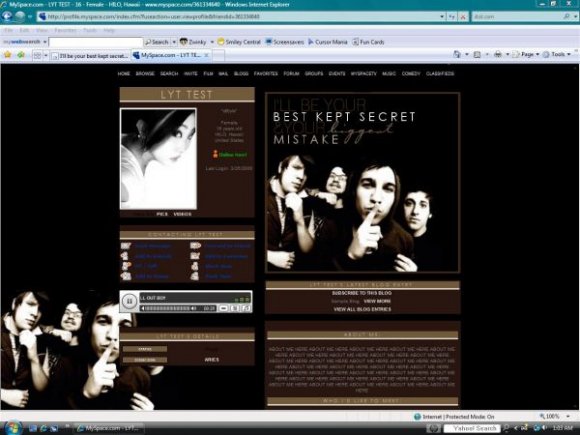Click the Forward to Friend icon
Screen dimensions: 580x435
pyautogui.click(x=195, y=246)
